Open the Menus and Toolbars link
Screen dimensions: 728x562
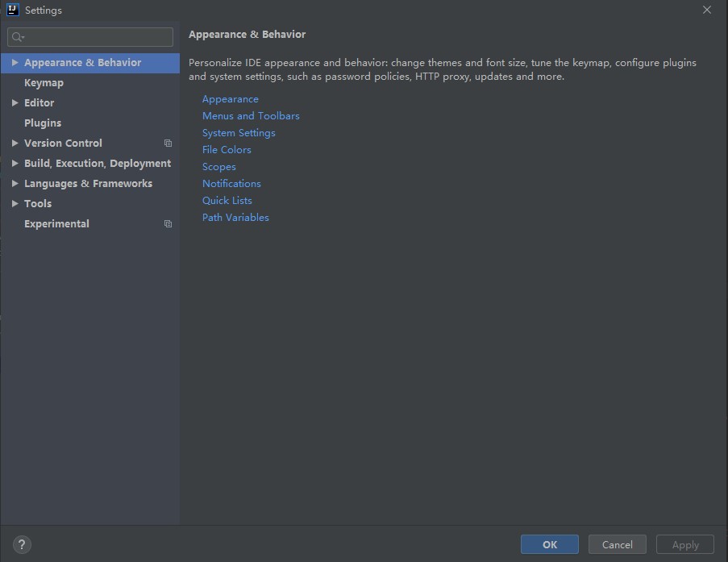tap(251, 116)
